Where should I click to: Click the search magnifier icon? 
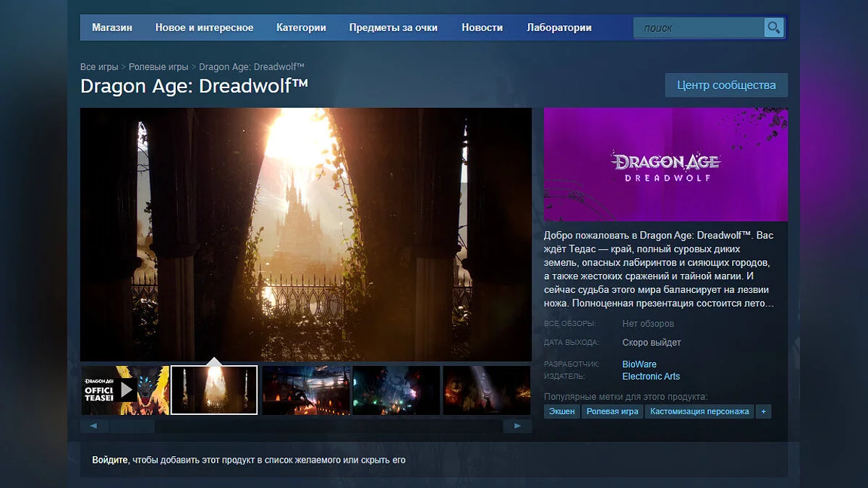(x=774, y=28)
